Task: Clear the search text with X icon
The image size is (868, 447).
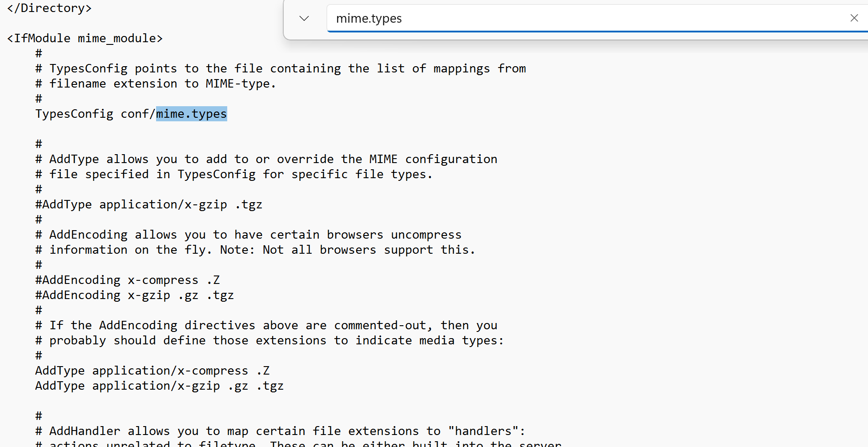Action: click(854, 18)
